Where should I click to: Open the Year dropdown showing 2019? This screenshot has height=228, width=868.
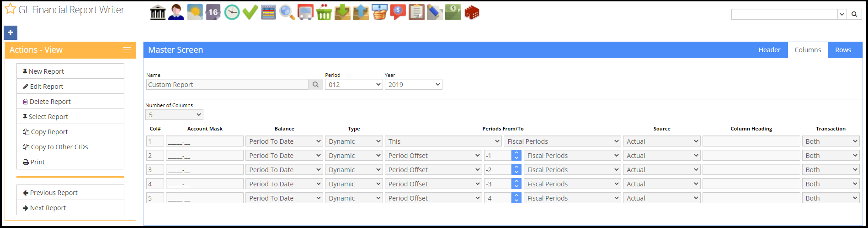point(414,84)
